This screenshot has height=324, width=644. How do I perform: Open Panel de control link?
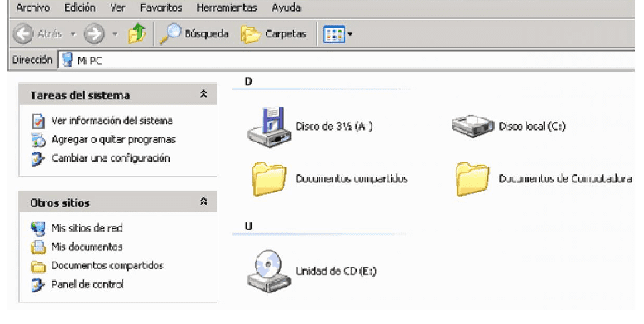point(87,284)
